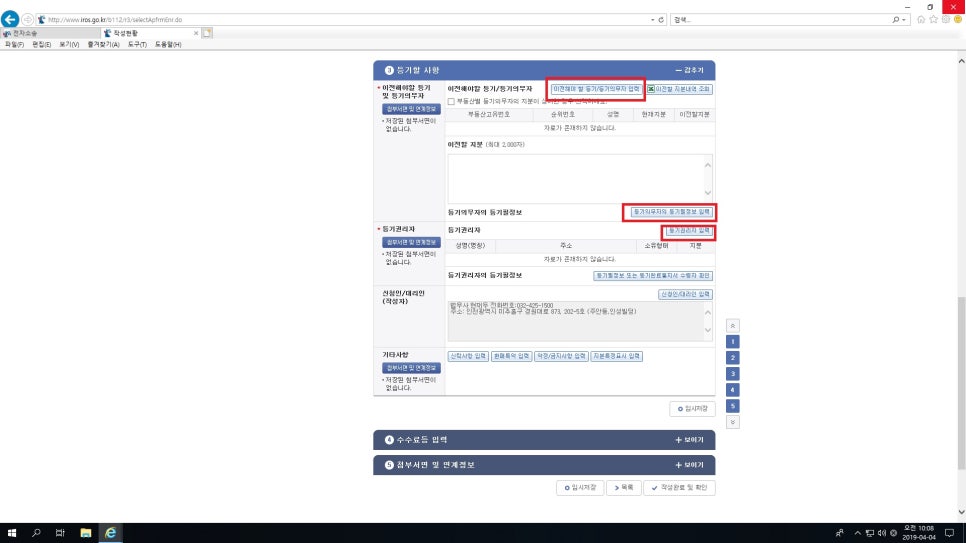Close the 작성현황 tab
Screen dimensions: 966x543
click(x=196, y=33)
